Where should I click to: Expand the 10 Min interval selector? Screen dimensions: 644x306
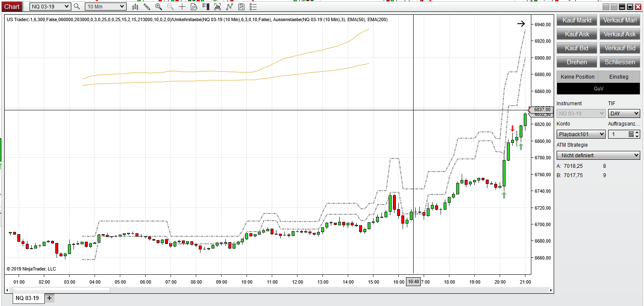[106, 6]
